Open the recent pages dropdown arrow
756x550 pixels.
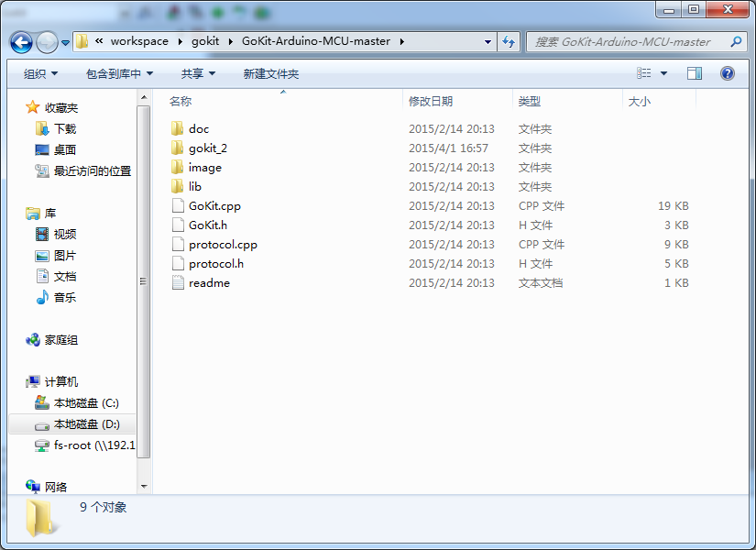coord(66,43)
